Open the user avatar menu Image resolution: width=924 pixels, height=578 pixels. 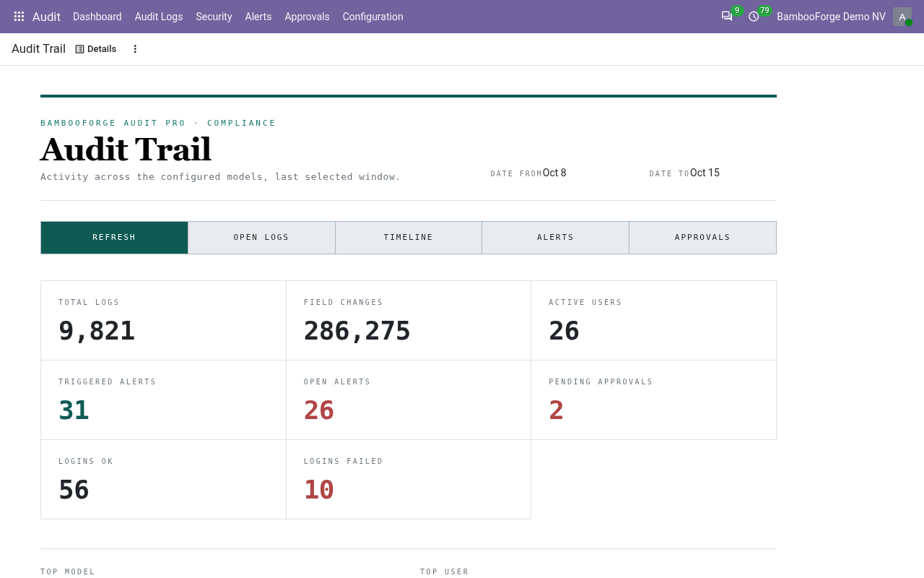click(902, 17)
